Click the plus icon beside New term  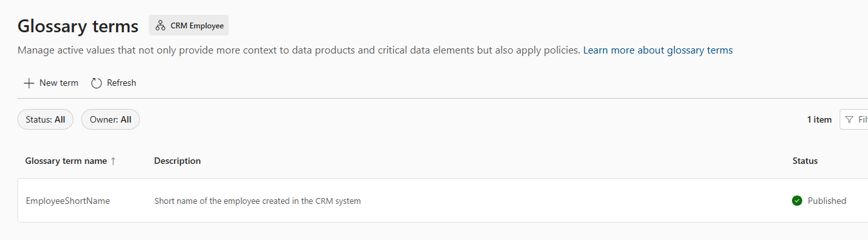(x=28, y=83)
